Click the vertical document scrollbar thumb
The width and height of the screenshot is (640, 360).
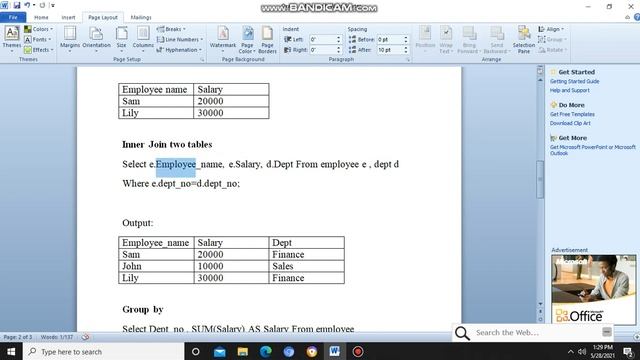pyautogui.click(x=540, y=179)
